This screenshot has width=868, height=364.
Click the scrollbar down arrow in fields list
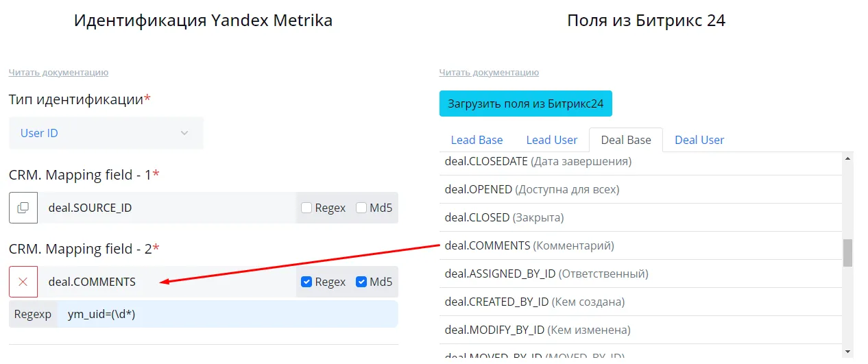(x=847, y=351)
